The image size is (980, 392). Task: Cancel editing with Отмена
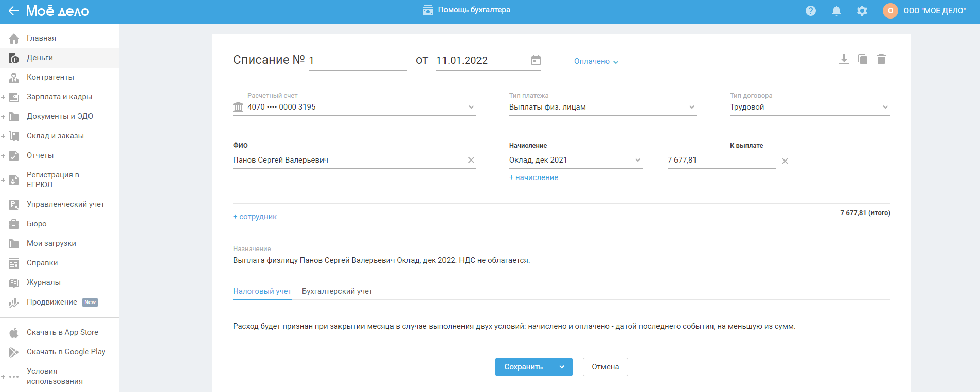tap(605, 367)
